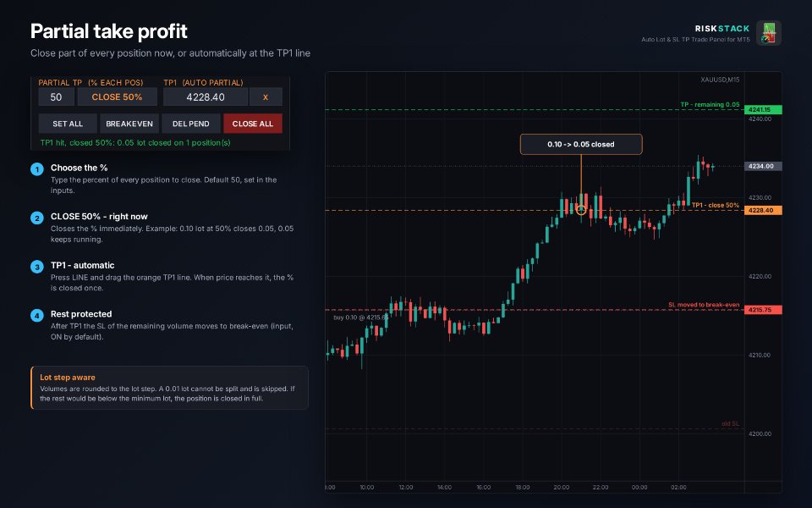Click the red 4215.75 SL price tag

(763, 310)
